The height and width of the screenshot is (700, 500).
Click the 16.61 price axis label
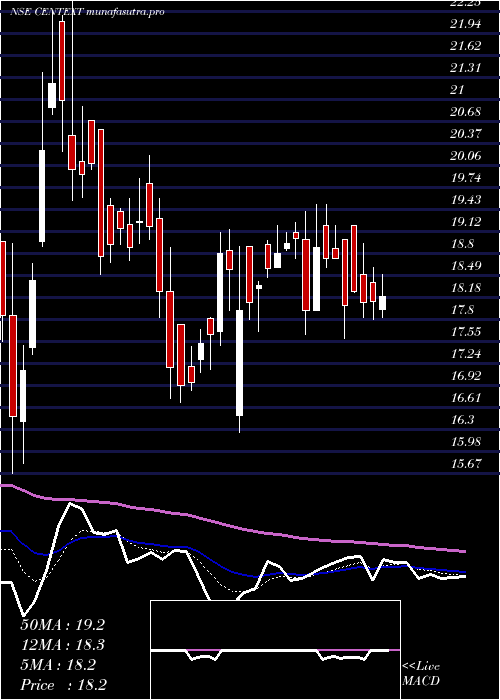click(466, 397)
